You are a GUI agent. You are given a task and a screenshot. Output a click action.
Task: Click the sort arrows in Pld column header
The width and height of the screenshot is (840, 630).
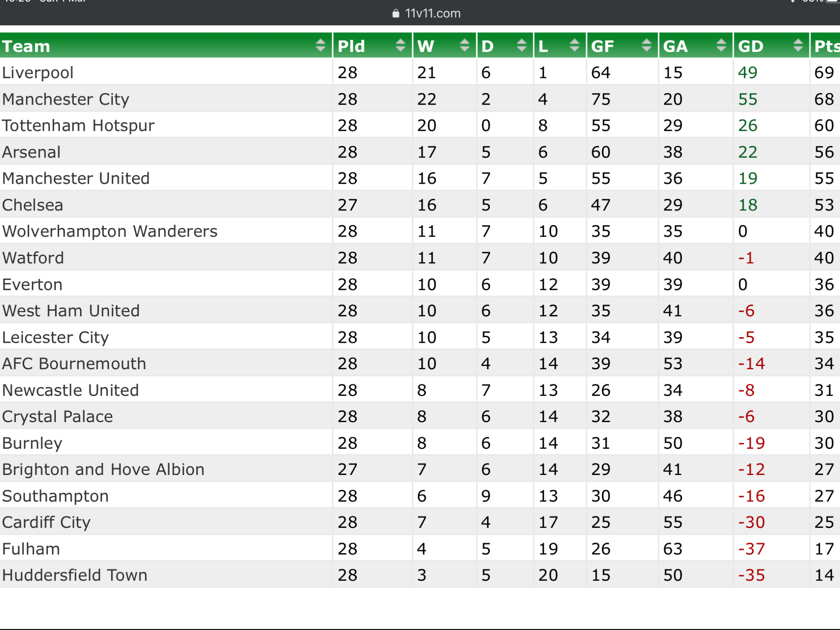tap(400, 45)
